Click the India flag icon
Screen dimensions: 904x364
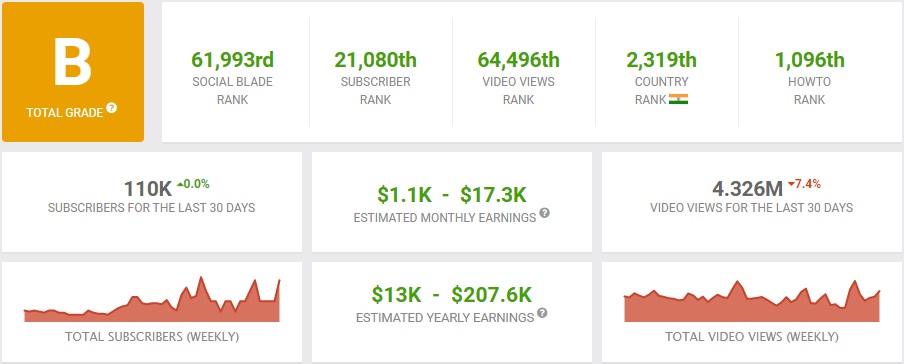[x=678, y=100]
